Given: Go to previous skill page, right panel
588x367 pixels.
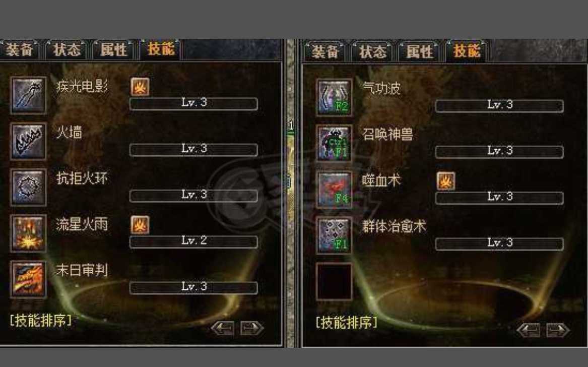Looking at the screenshot, I should coord(529,330).
